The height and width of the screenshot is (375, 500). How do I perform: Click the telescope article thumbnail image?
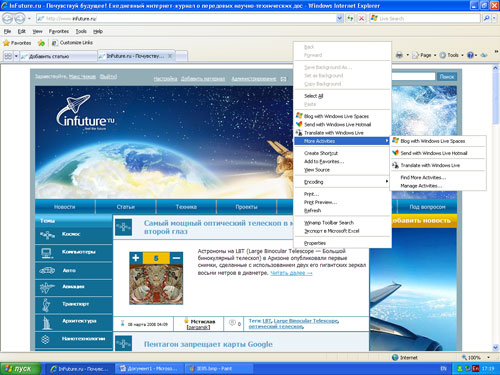point(156,284)
